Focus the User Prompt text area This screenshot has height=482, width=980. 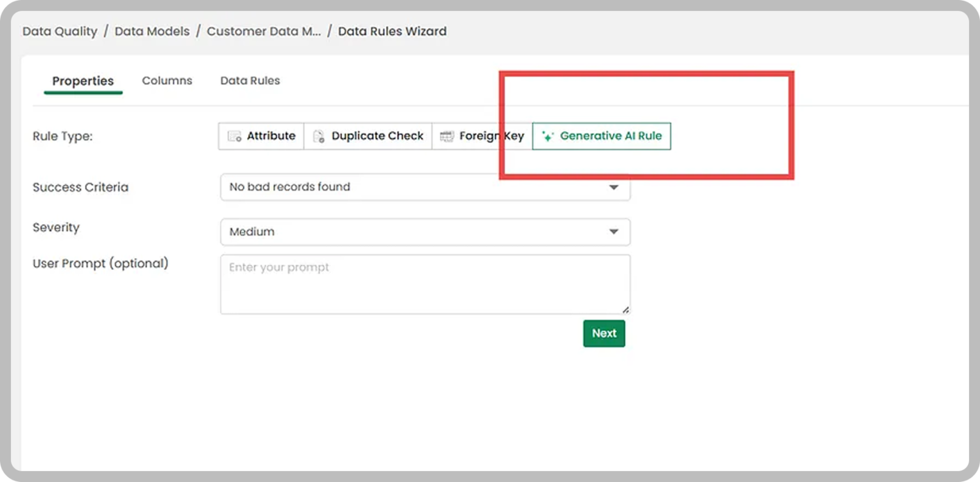click(426, 284)
